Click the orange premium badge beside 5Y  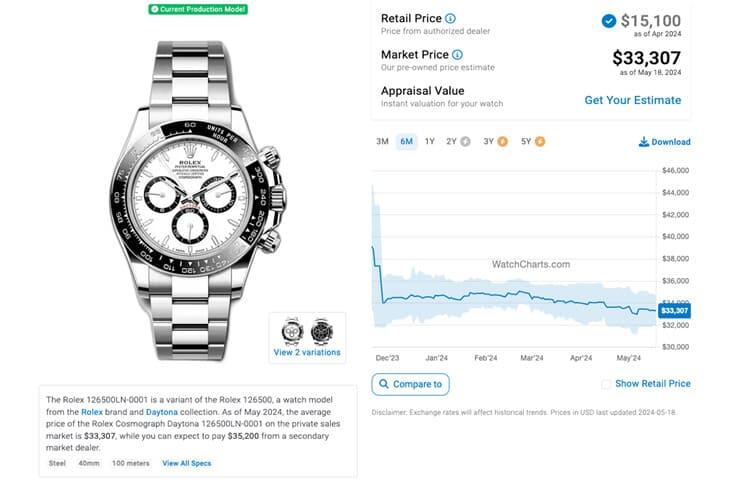[x=540, y=141]
